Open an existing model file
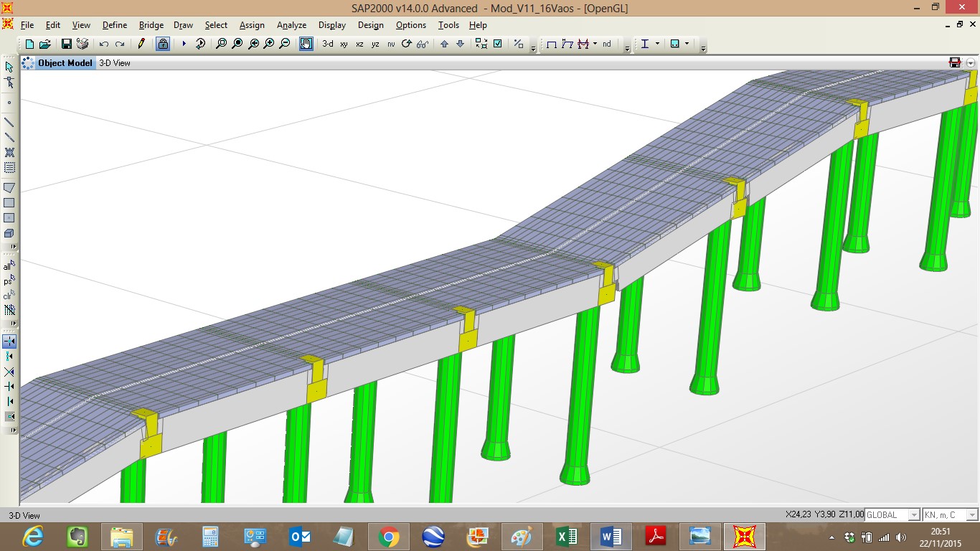The image size is (980, 551). (44, 44)
